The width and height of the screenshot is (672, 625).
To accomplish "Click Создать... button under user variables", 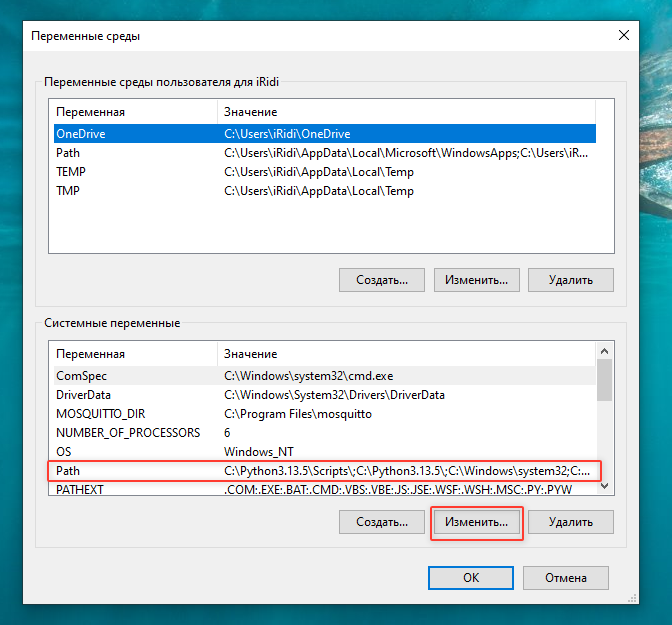I will coord(381,280).
